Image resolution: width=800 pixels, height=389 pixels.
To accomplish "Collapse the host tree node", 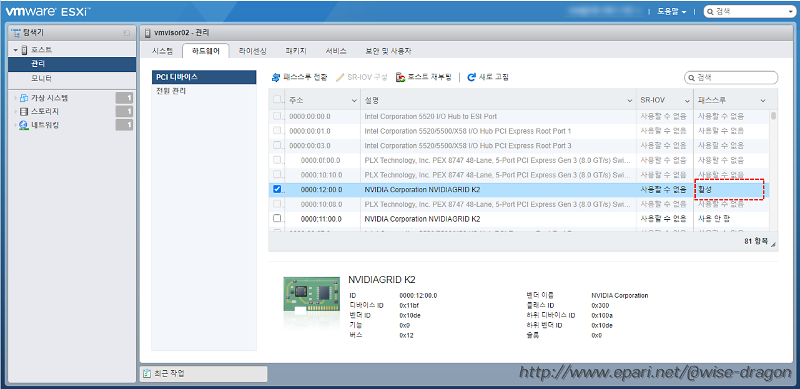I will [x=16, y=50].
